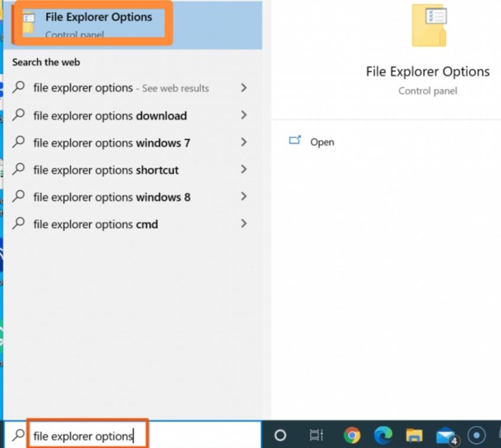Screen dimensions: 501x448
Task: Expand the chevron for the 'See web results' row
Action: click(x=244, y=87)
